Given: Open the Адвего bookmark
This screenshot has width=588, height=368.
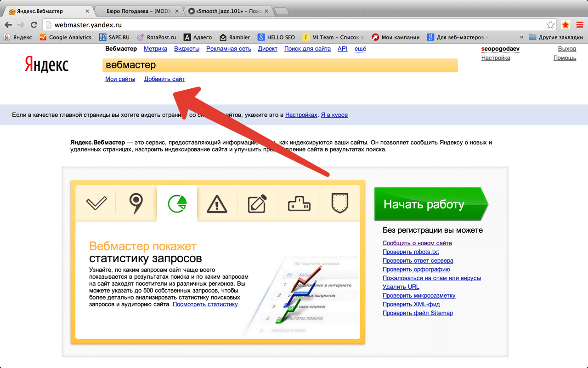Looking at the screenshot, I should 198,37.
